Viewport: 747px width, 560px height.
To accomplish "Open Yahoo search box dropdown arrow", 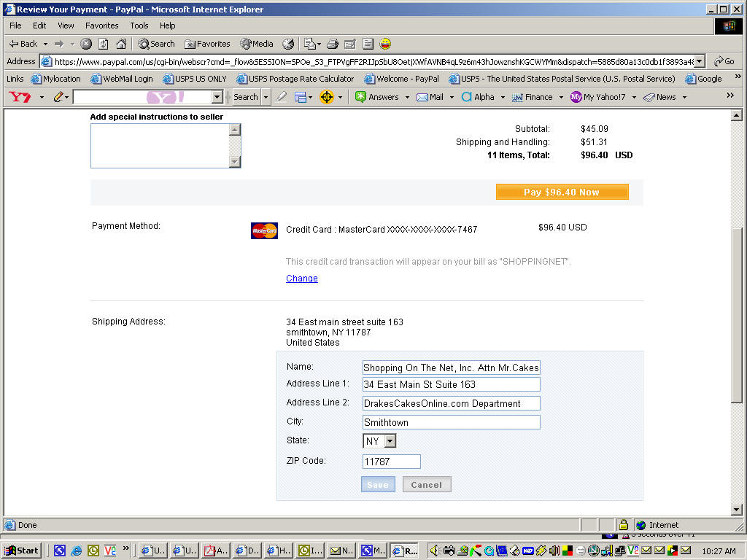I will 217,97.
